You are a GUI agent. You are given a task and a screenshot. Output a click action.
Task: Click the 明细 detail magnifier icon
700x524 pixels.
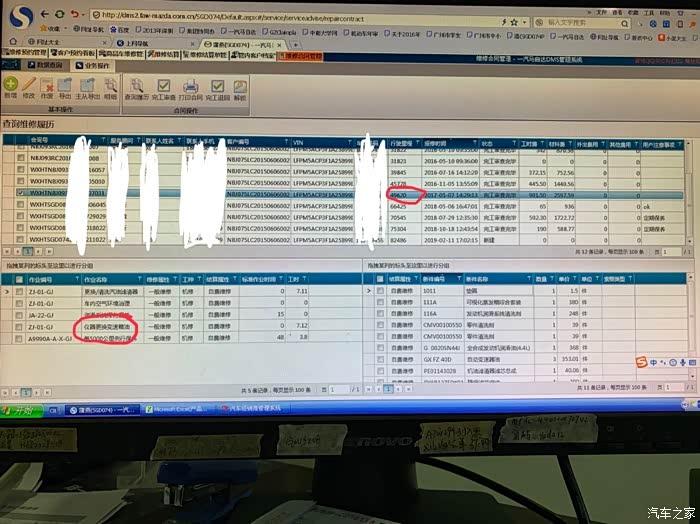110,85
